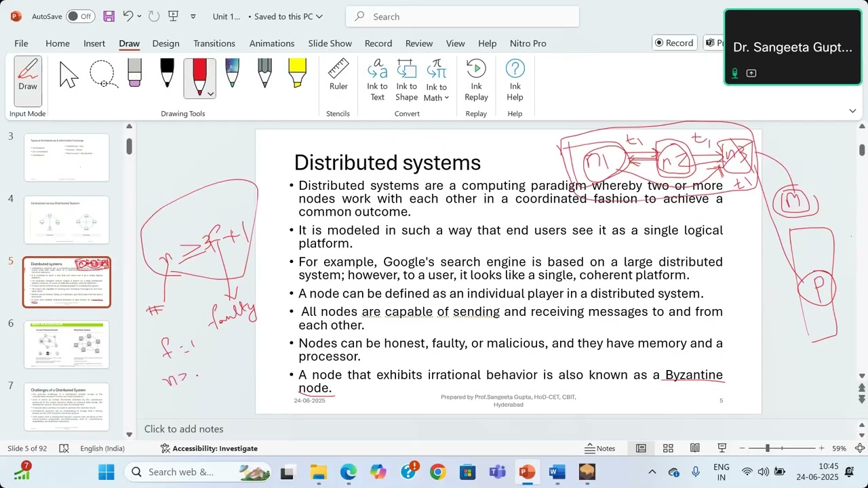Click the Search box
868x488 pixels.
(x=462, y=16)
